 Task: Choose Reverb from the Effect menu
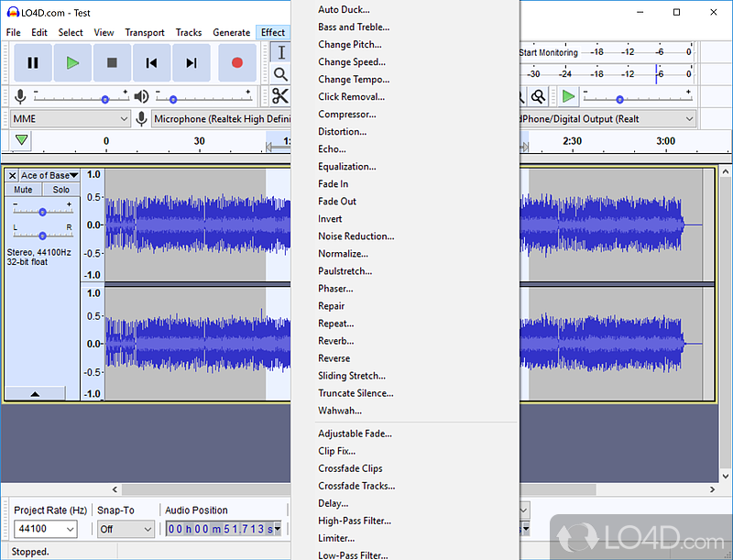click(x=336, y=341)
